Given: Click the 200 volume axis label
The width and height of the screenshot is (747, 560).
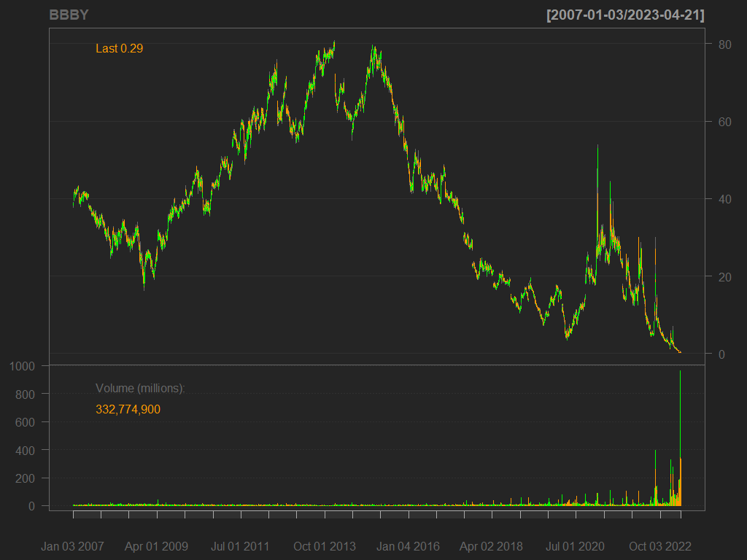Looking at the screenshot, I should point(26,478).
